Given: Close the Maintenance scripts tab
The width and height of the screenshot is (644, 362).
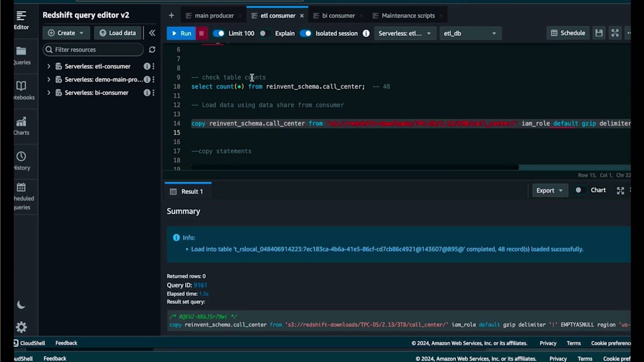Looking at the screenshot, I should click(441, 16).
